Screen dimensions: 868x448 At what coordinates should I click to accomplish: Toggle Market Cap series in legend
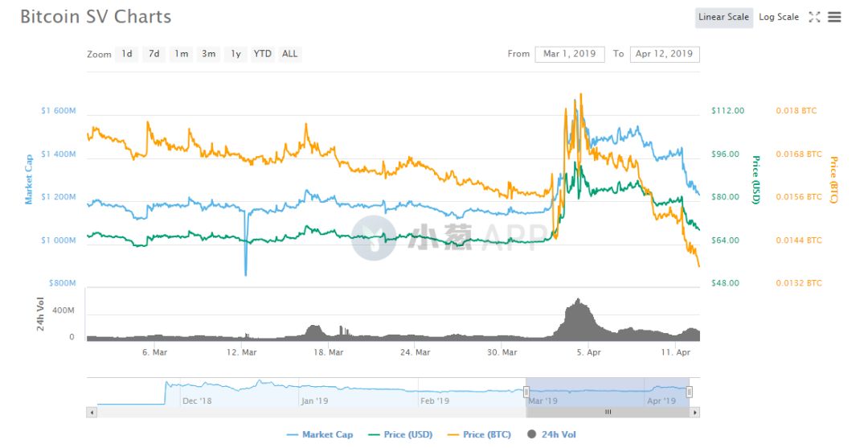320,434
